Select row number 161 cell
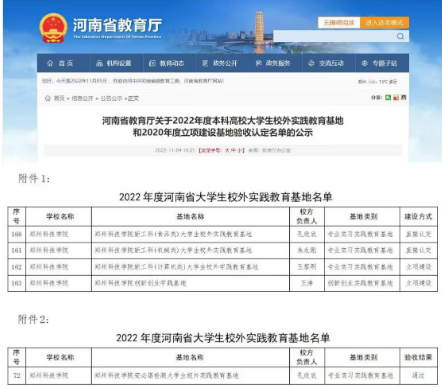The height and width of the screenshot is (388, 442). click(x=16, y=250)
